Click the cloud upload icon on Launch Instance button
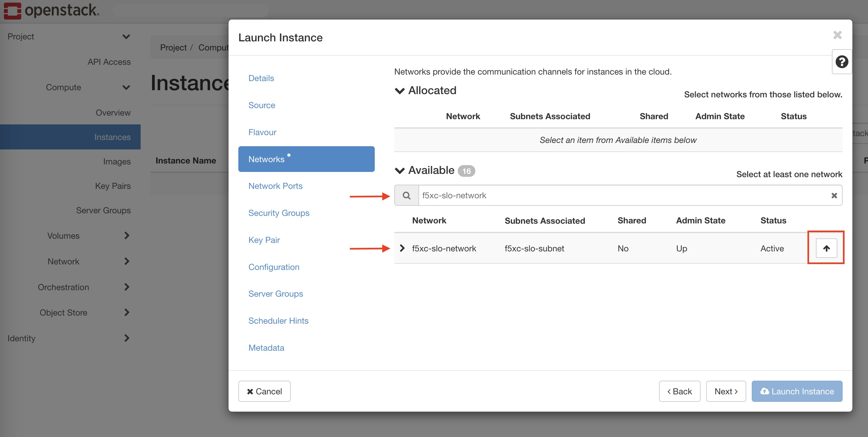868x437 pixels. [765, 391]
